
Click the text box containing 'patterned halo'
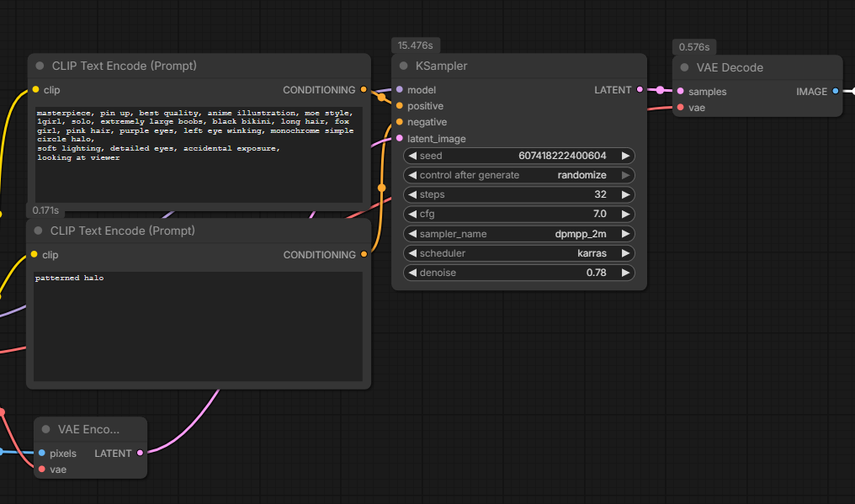(x=198, y=326)
